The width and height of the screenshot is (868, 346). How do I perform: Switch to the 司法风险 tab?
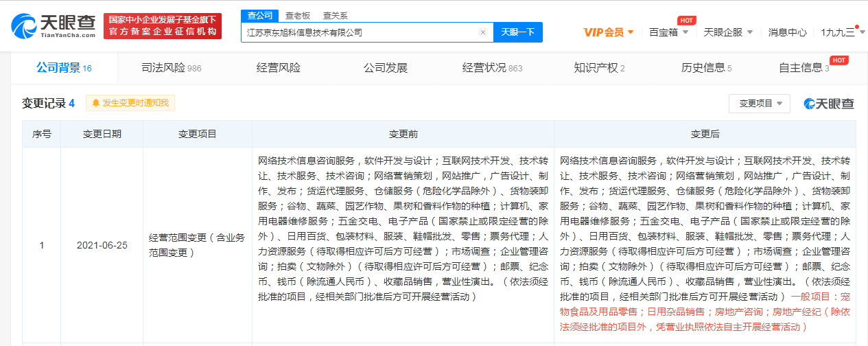click(x=171, y=67)
